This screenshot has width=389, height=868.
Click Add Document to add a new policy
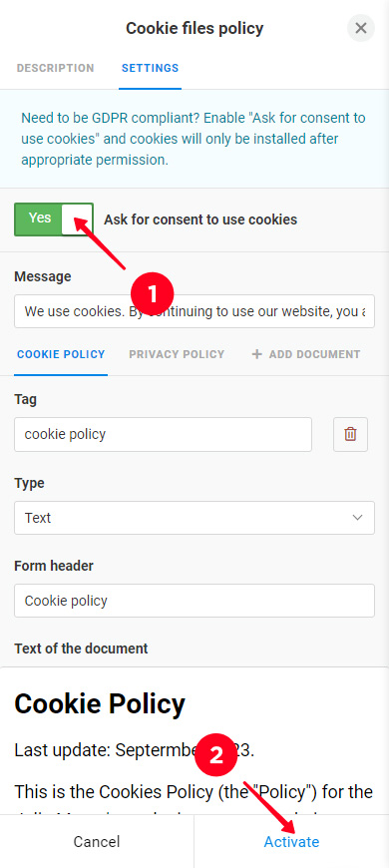(x=306, y=354)
